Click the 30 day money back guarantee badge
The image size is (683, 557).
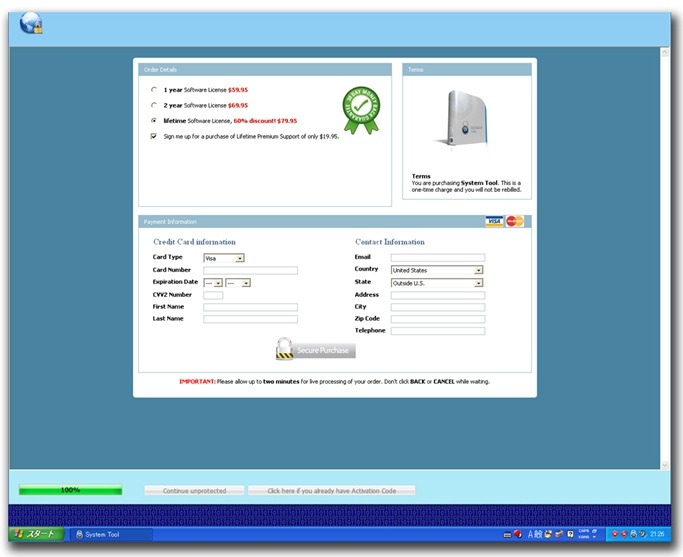361,110
